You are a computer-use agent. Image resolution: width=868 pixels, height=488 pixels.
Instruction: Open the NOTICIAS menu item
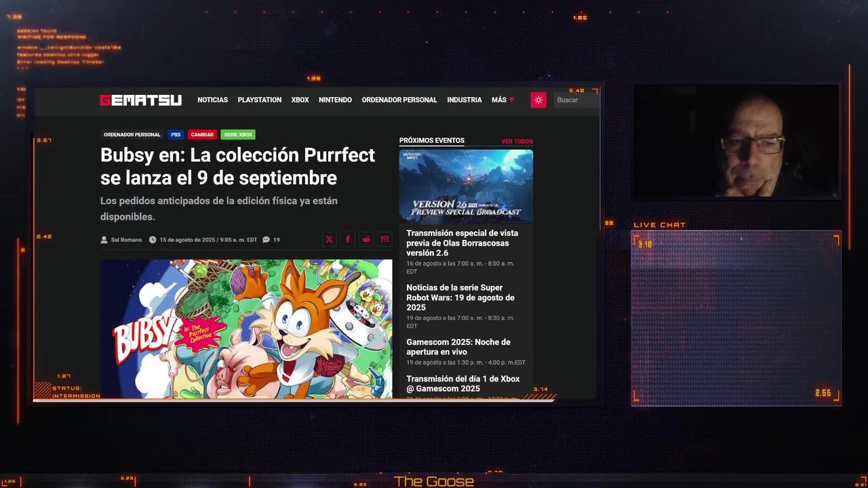(213, 100)
